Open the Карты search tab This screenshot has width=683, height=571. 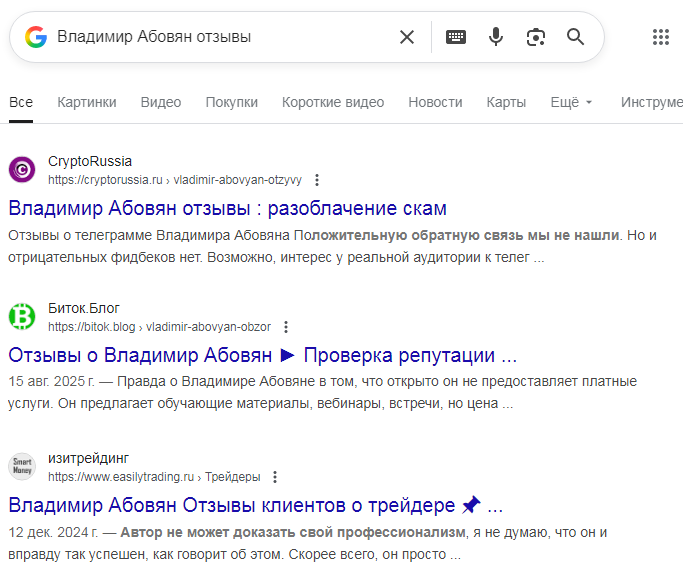(506, 102)
